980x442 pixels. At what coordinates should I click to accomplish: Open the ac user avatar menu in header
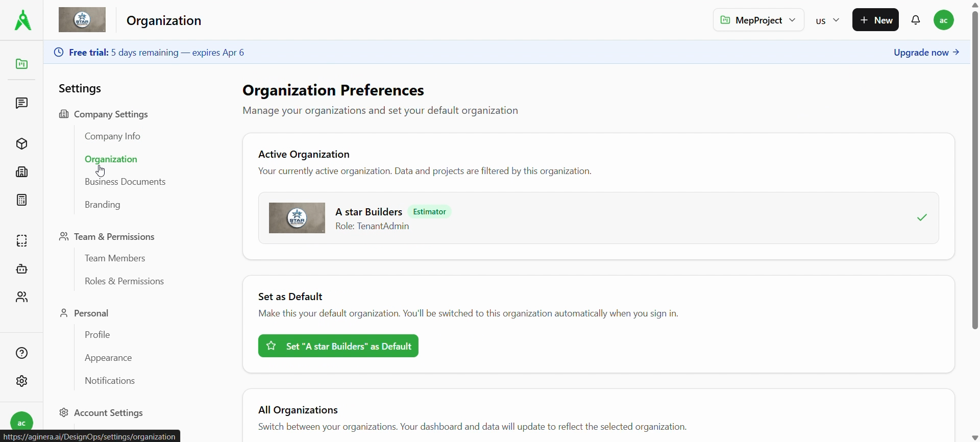click(944, 20)
